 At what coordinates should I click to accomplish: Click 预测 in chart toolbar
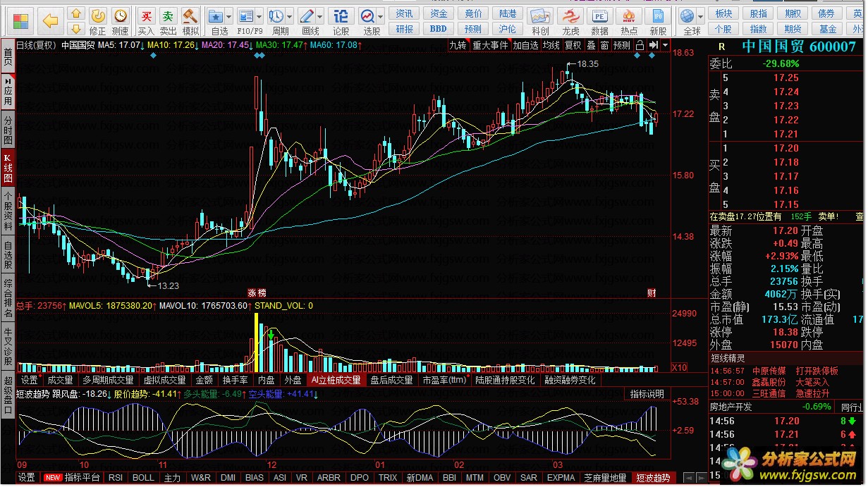coord(622,45)
